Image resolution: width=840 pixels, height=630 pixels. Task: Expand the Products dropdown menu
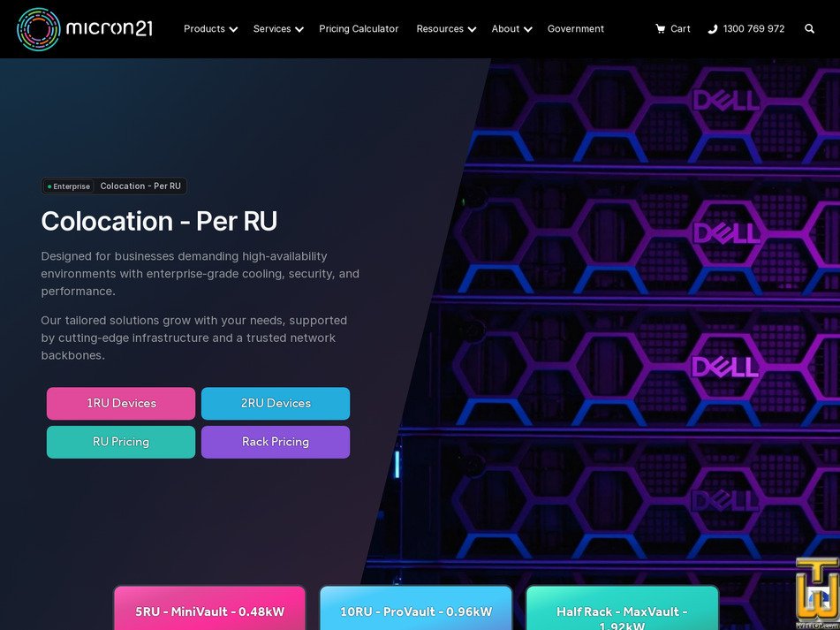click(210, 28)
